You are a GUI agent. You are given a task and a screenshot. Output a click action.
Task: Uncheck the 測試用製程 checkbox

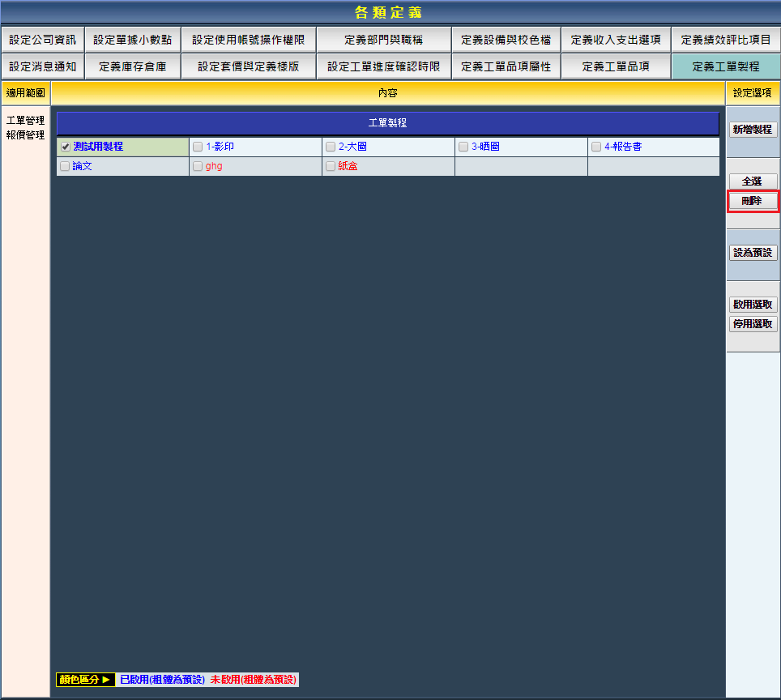(66, 147)
